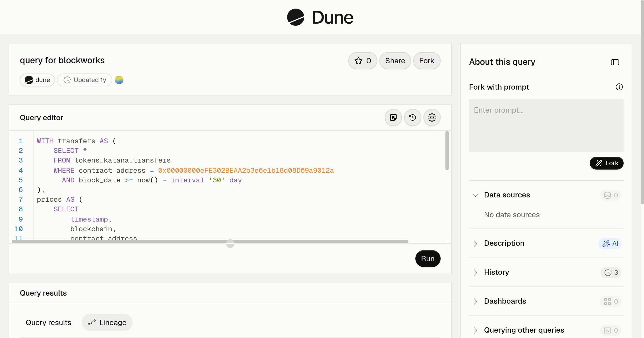Click the Updated 1y clock badge
Viewport: 644px width, 338px height.
[85, 80]
